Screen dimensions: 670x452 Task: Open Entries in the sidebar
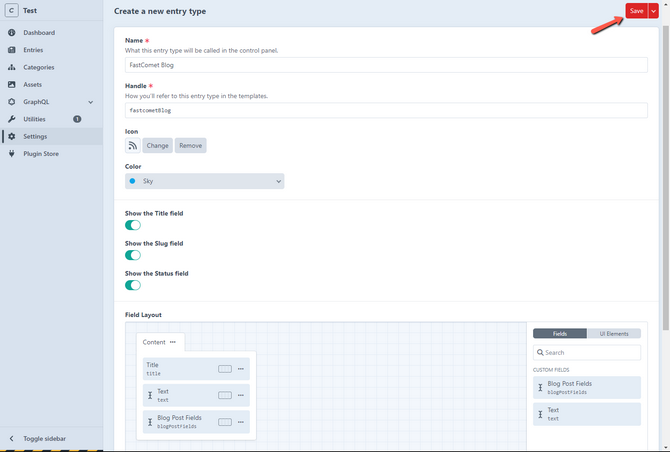click(x=33, y=50)
